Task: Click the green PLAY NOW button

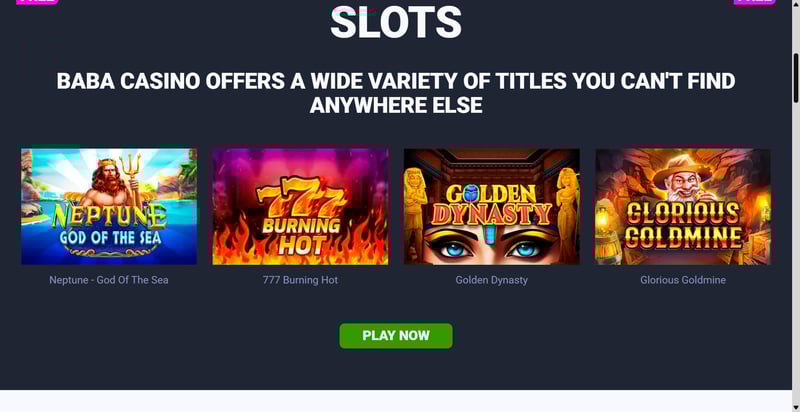Action: (x=396, y=336)
